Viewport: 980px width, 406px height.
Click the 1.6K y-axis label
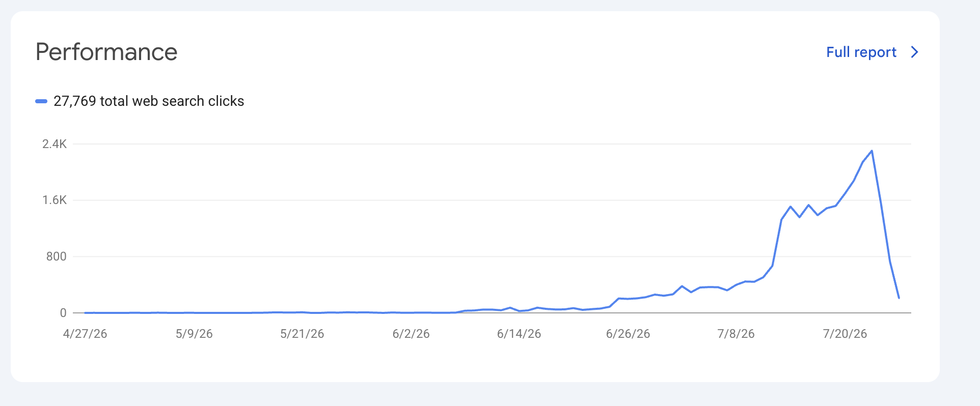(x=55, y=200)
